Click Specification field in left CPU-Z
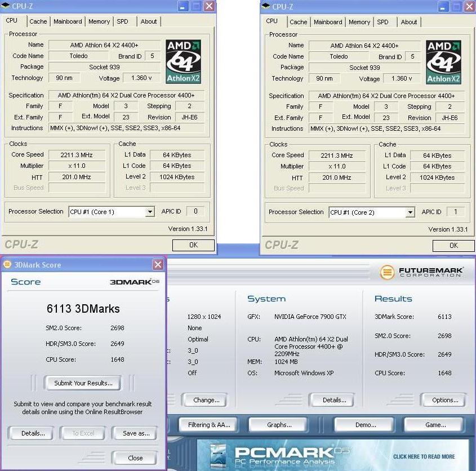The height and width of the screenshot is (471, 476). click(127, 95)
